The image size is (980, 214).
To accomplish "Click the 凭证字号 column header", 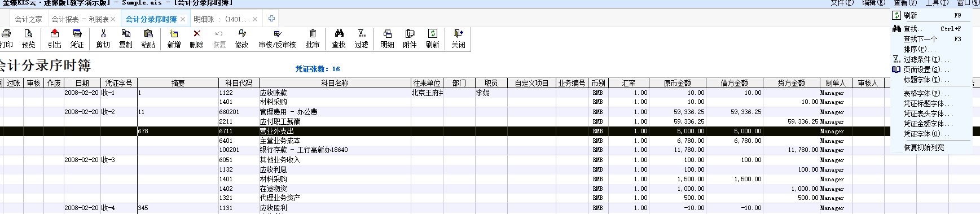I will tap(118, 83).
